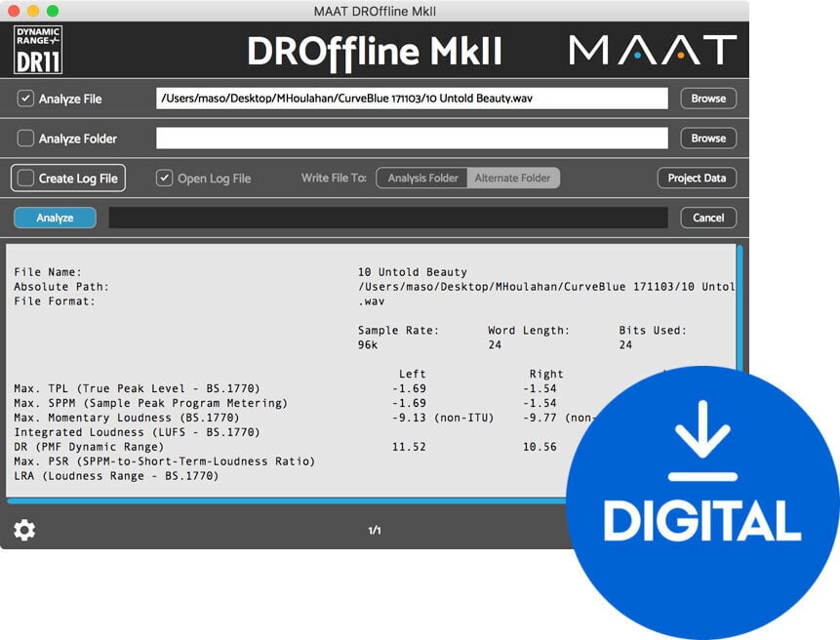Click the empty Analyze Folder path field

coord(412,139)
